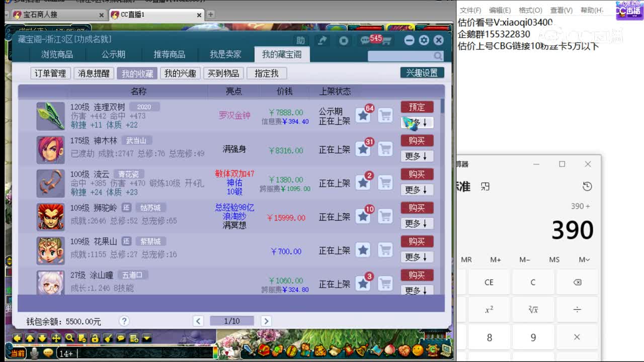This screenshot has height=362, width=644.
Task: Toggle the favorite star on the 连理双树 listing
Action: click(x=363, y=115)
